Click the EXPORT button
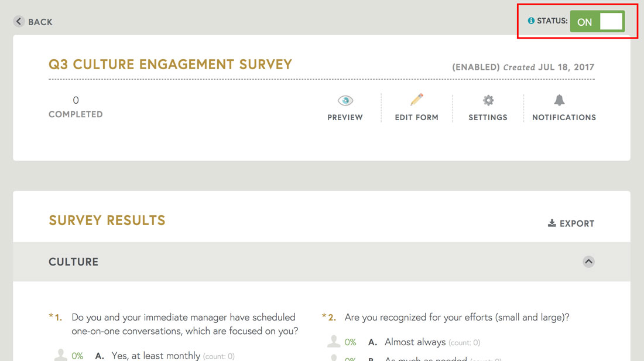The image size is (644, 361). point(571,223)
